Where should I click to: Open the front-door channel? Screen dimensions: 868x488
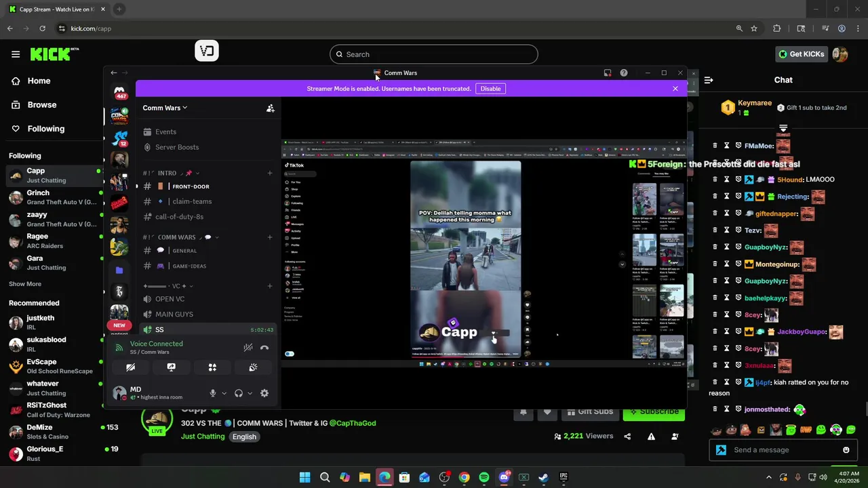(207, 186)
